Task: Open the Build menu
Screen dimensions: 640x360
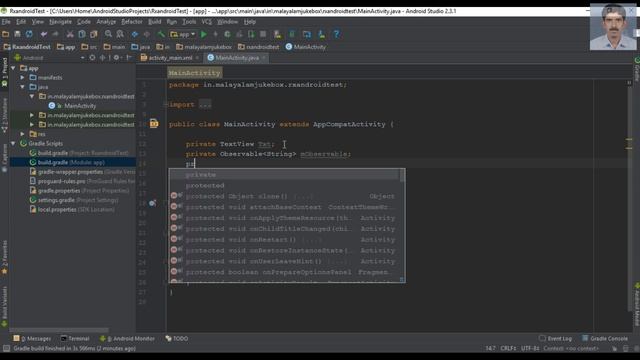Action: click(x=154, y=22)
